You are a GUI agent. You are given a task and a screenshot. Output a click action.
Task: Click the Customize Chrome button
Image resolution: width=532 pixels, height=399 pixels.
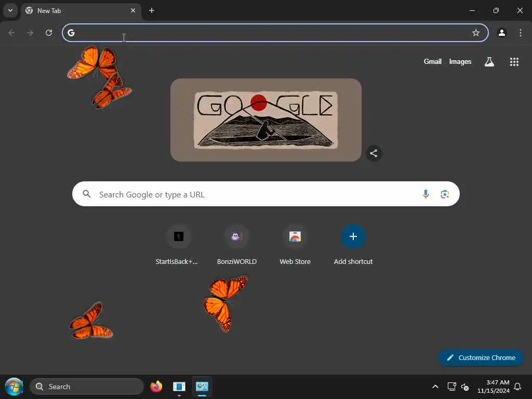pyautogui.click(x=481, y=357)
